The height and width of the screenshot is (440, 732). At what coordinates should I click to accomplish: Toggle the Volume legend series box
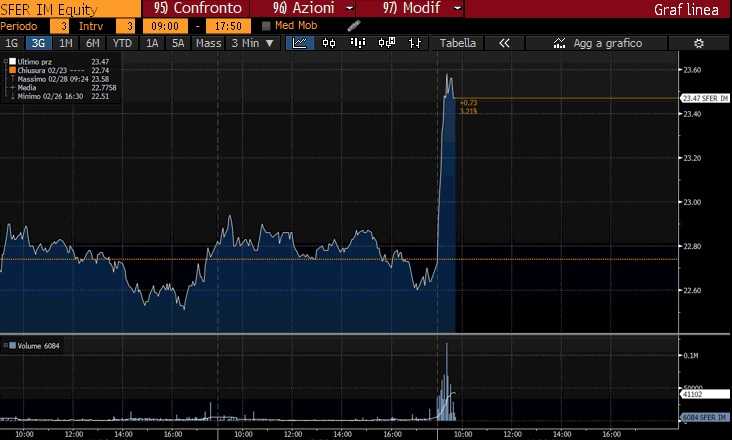13,346
